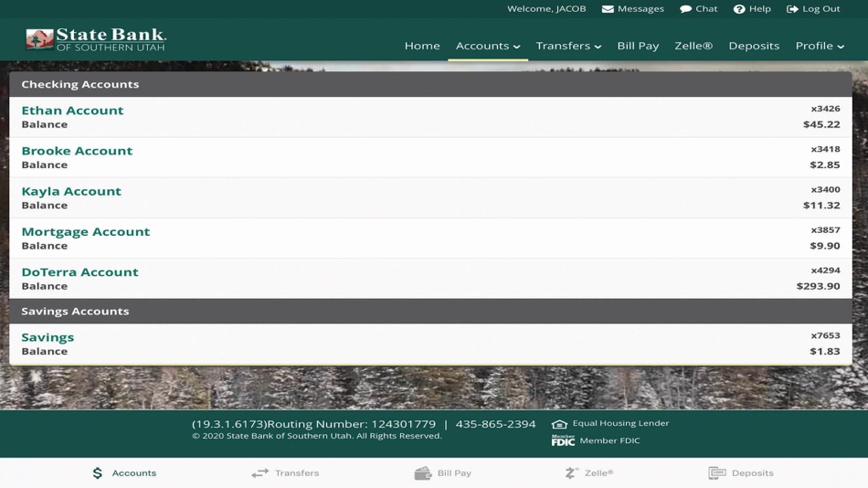The width and height of the screenshot is (868, 488).
Task: Click the State Bank of Southern Utah logo
Action: click(96, 40)
